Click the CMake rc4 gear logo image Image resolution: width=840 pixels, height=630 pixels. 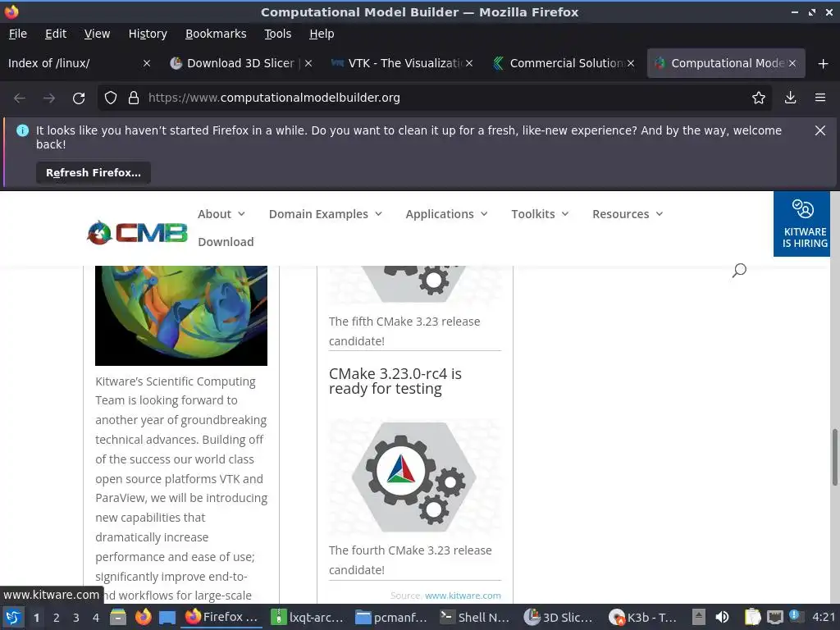pyautogui.click(x=414, y=477)
